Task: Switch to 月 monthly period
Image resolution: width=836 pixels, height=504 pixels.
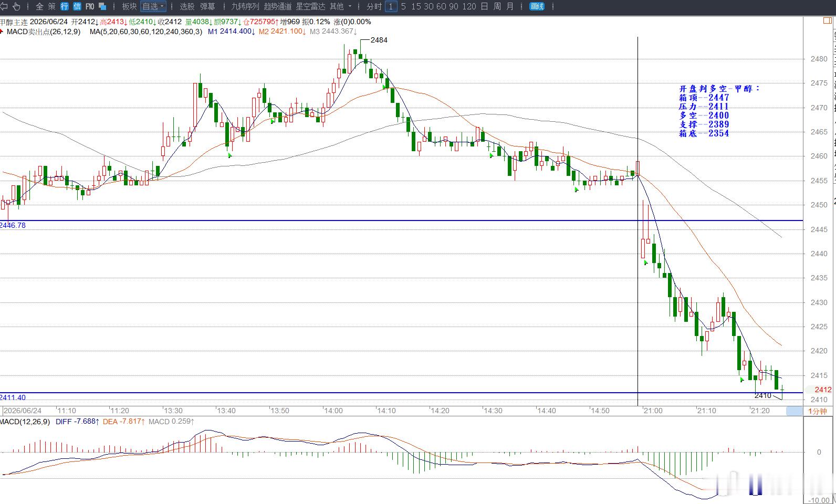Action: pos(510,6)
